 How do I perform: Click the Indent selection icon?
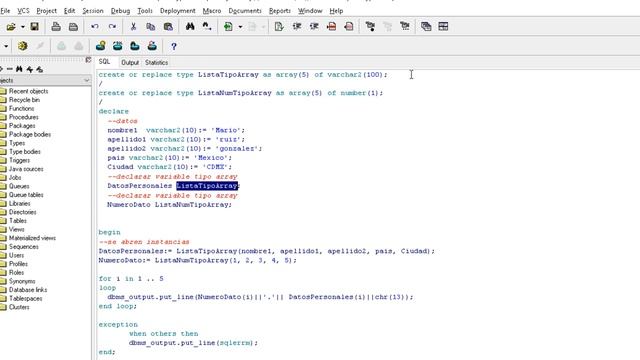click(x=297, y=27)
